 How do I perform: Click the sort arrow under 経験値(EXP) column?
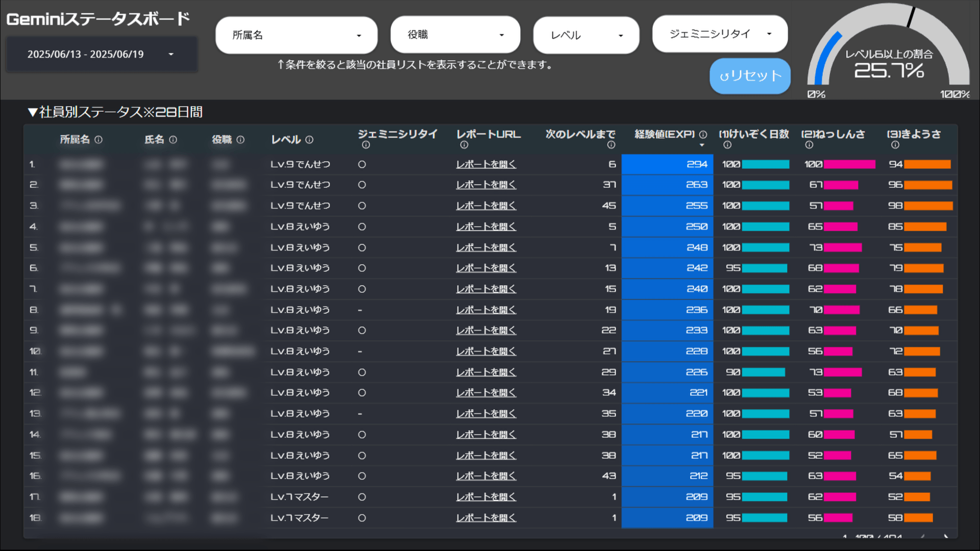[702, 146]
